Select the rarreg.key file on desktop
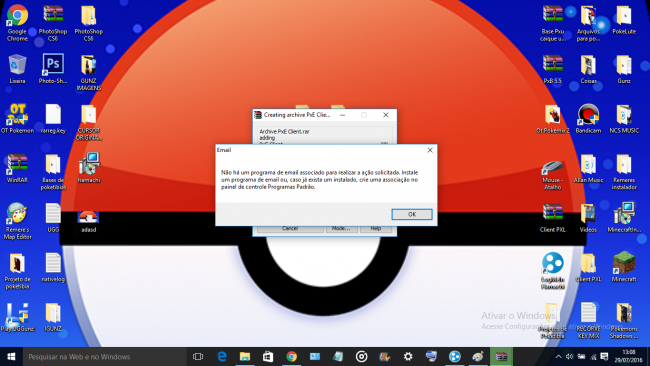 coord(53,119)
